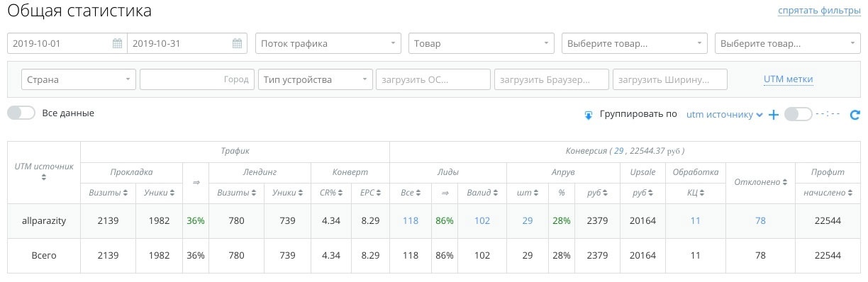Toggle the auto-refresh timer switch

[799, 114]
